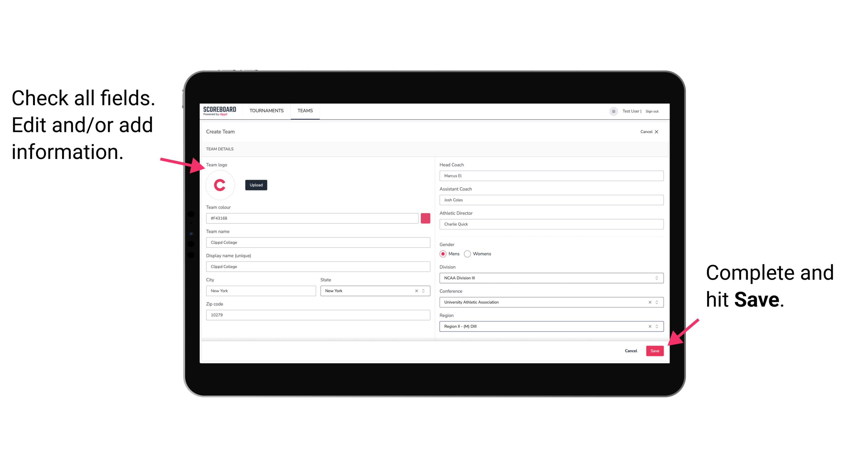Open the TEAMS tab

[305, 111]
